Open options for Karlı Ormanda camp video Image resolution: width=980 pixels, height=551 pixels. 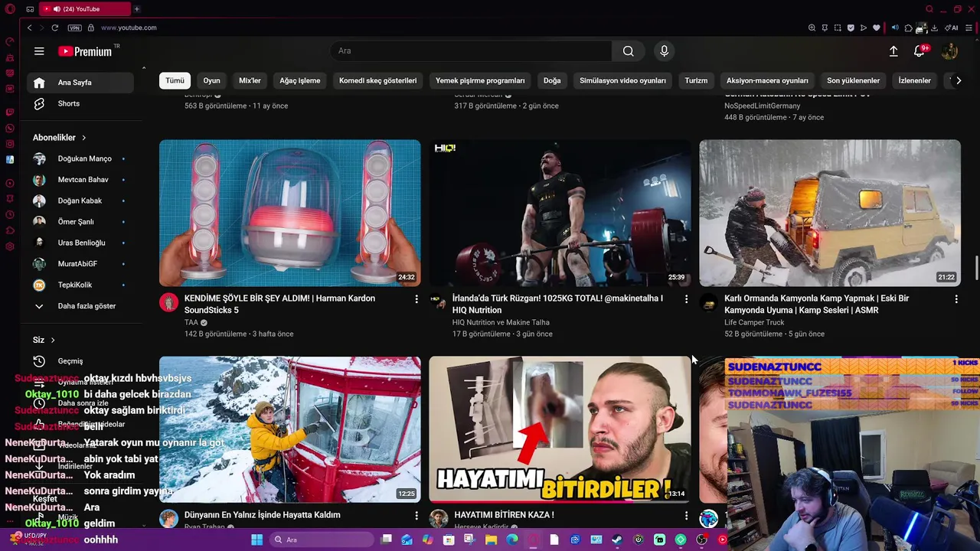(x=956, y=298)
